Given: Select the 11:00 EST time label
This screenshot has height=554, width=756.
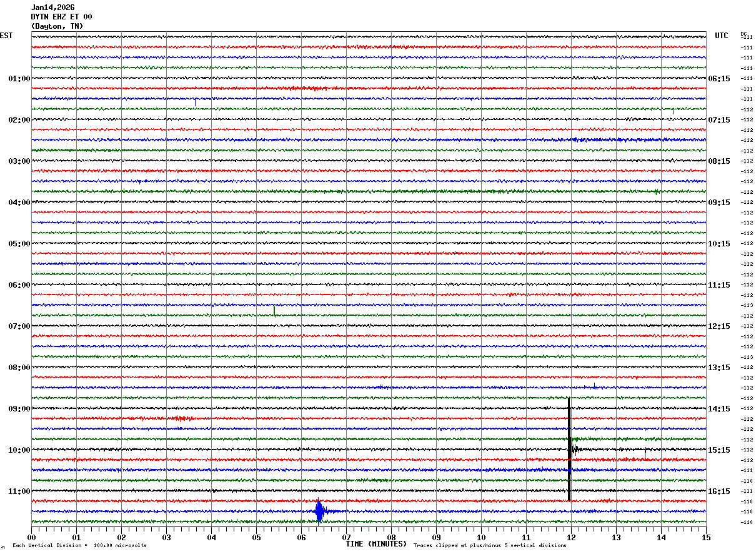Looking at the screenshot, I should (x=19, y=491).
